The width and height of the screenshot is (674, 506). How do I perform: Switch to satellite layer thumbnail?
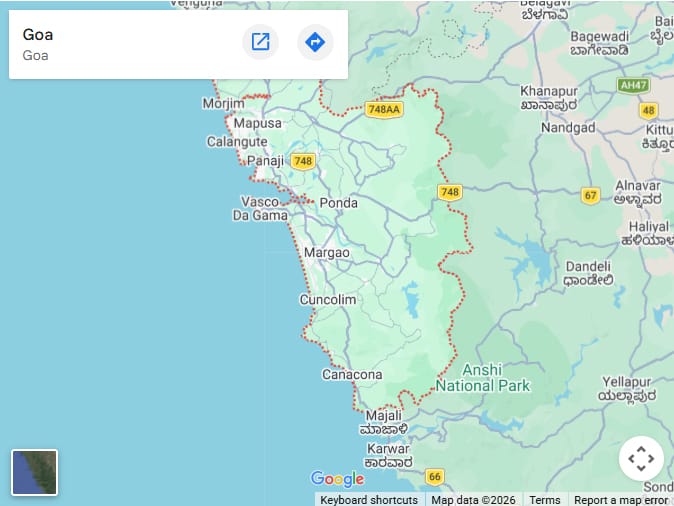point(34,472)
